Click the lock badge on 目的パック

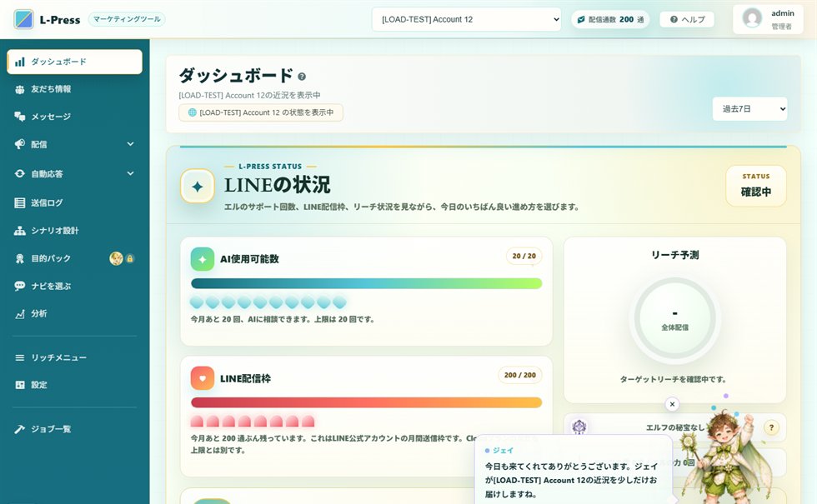130,258
